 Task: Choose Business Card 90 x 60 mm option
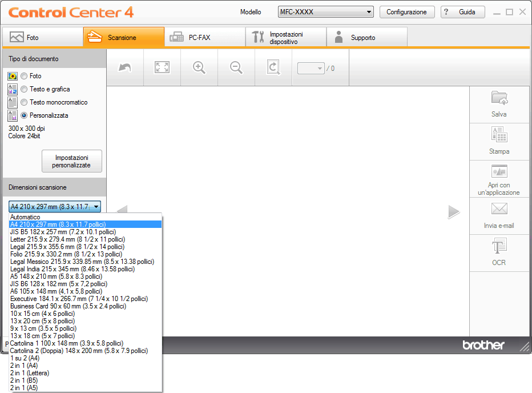coord(85,306)
